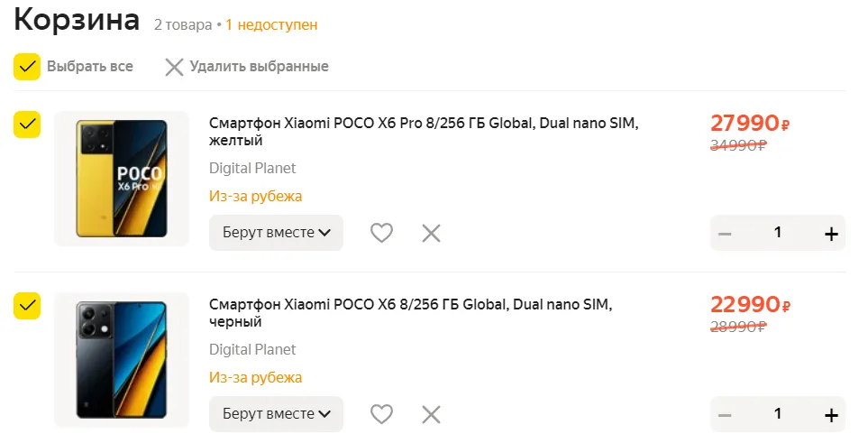Uncheck the yellow POCO X6 Pro item
The width and height of the screenshot is (868, 443).
pos(28,125)
